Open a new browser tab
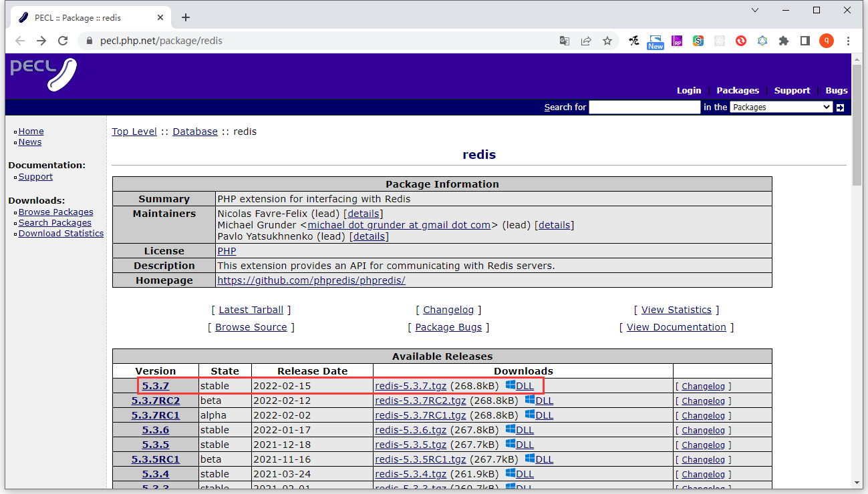 pos(186,17)
